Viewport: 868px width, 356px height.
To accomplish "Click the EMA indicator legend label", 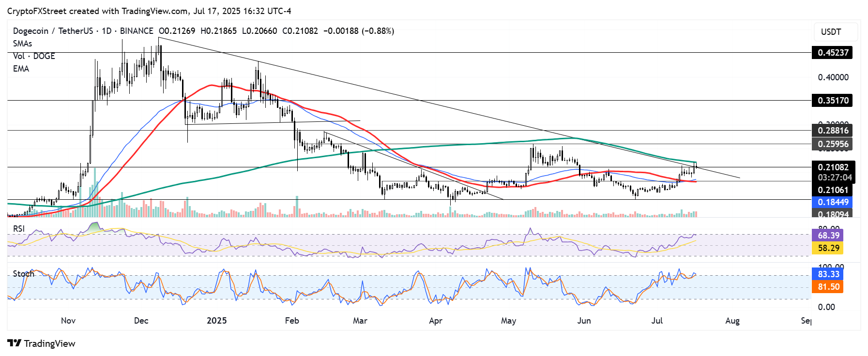I will (21, 69).
